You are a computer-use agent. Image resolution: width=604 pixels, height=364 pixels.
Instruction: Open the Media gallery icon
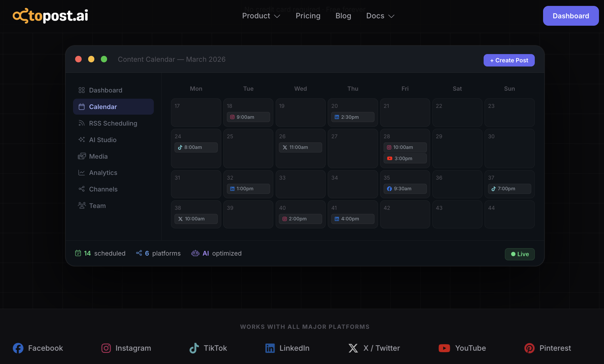[x=82, y=156]
